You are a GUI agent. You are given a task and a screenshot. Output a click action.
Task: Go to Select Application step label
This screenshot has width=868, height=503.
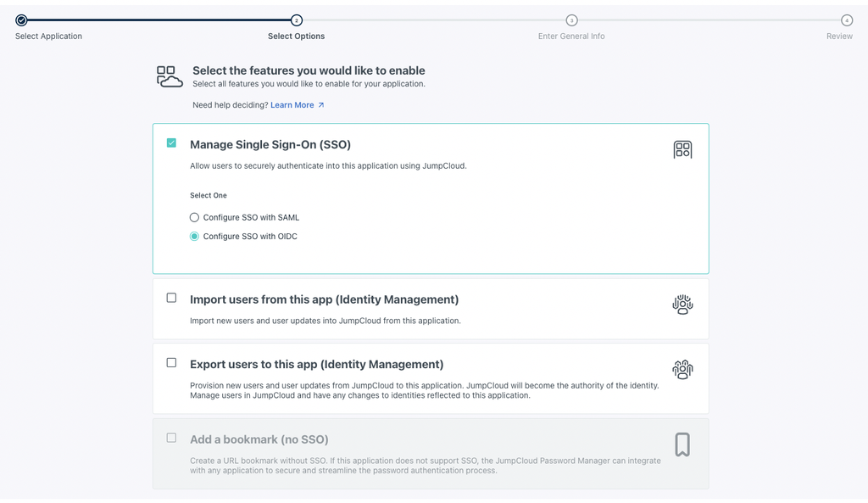48,36
